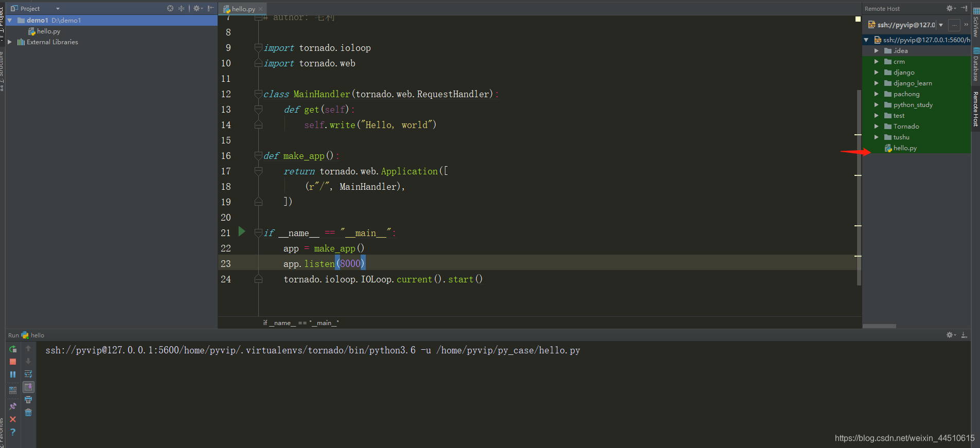
Task: Fold the if __name__ block
Action: click(x=258, y=232)
